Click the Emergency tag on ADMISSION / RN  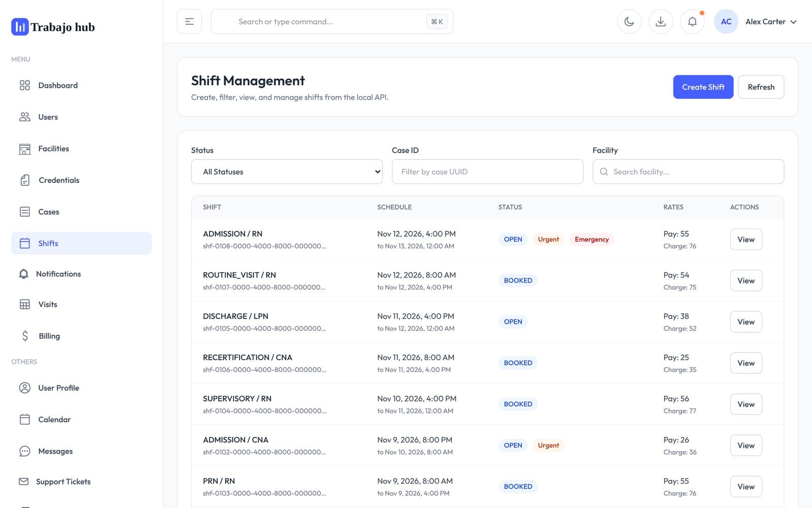[592, 239]
